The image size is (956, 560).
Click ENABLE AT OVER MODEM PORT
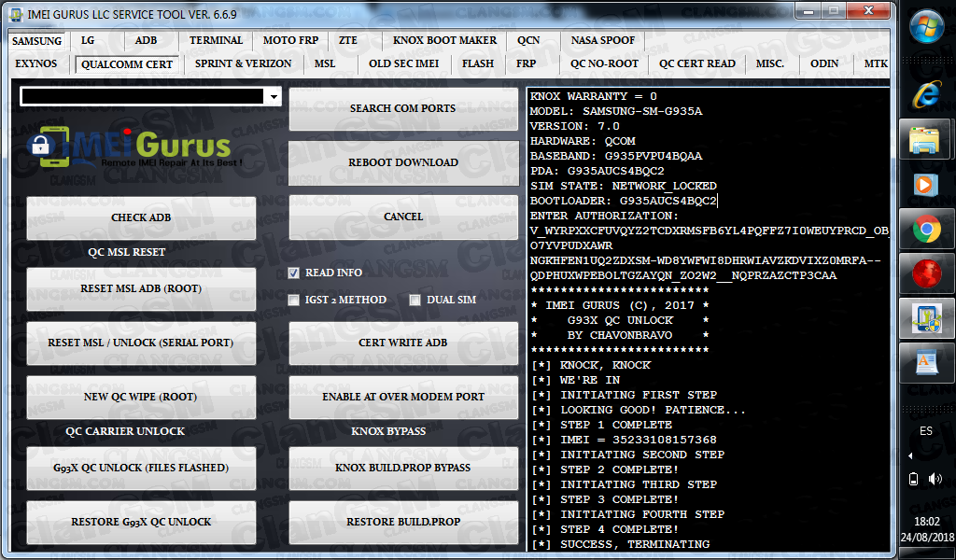pyautogui.click(x=403, y=398)
